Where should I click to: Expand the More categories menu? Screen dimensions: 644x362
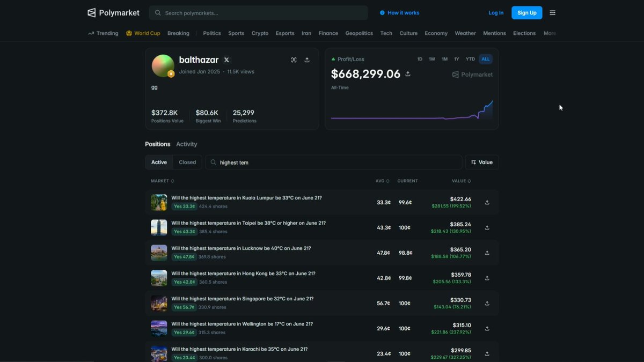pyautogui.click(x=550, y=33)
